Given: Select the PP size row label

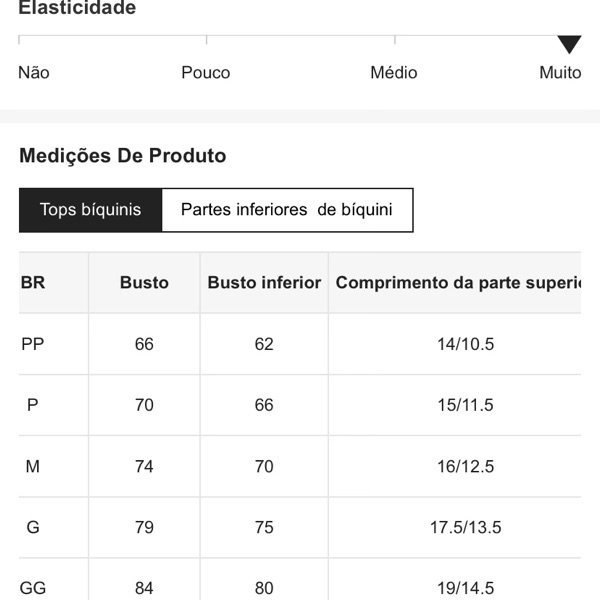Looking at the screenshot, I should click(33, 344).
